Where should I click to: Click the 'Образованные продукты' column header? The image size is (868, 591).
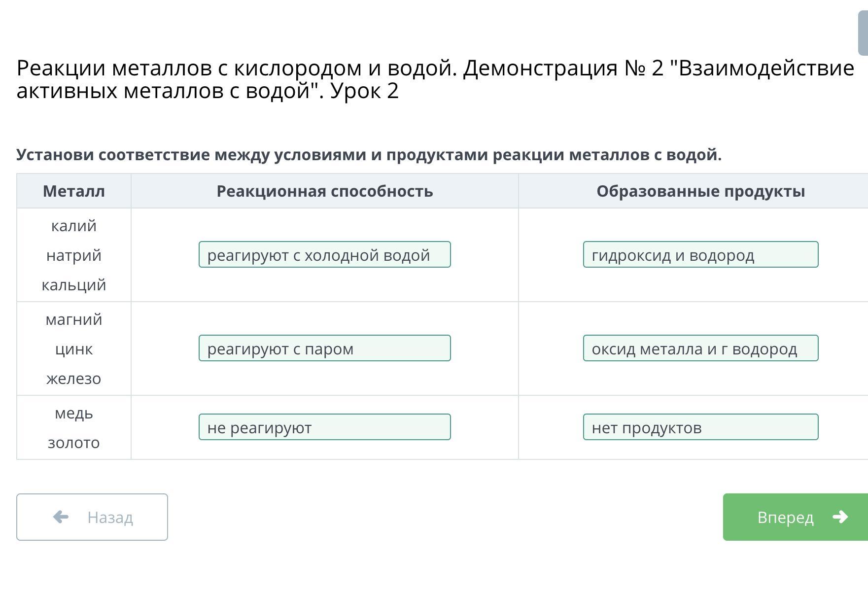pos(700,191)
